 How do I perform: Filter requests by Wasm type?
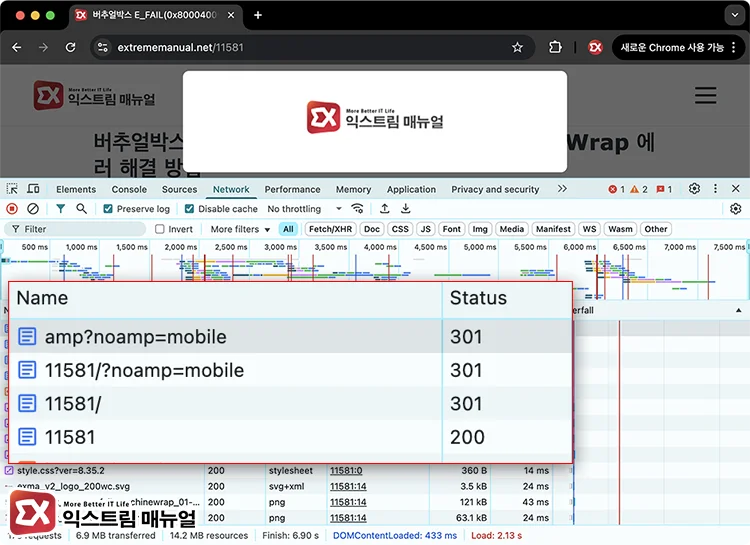click(x=620, y=229)
